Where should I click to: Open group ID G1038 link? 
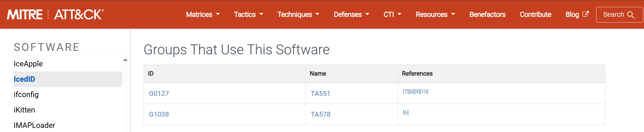tap(159, 114)
